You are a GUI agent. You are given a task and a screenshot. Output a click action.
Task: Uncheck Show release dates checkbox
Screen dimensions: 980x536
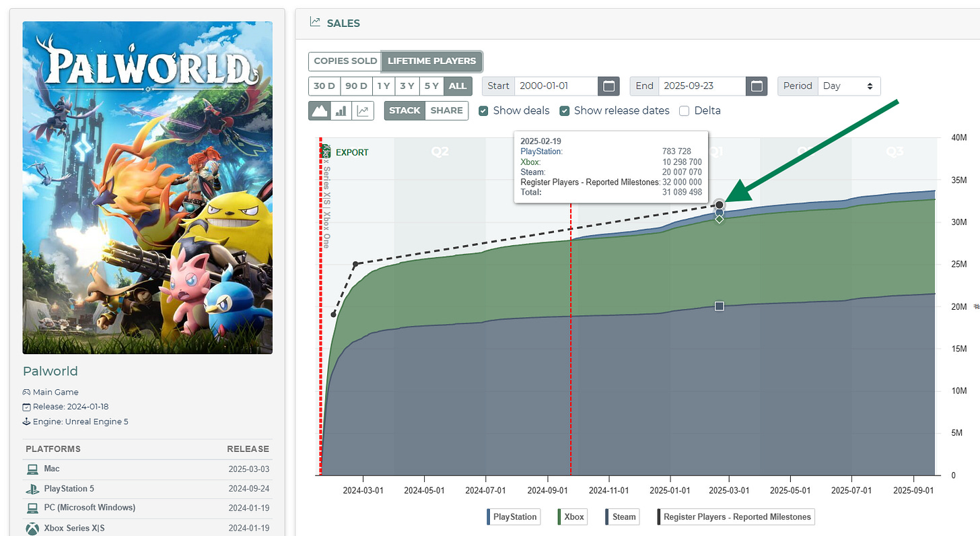point(565,110)
